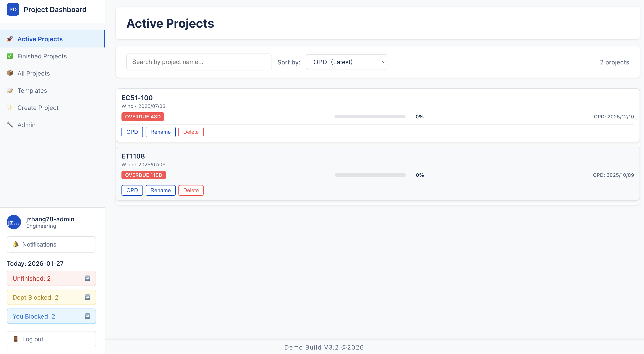
Task: Click the EC51-100 progress bar
Action: point(370,117)
